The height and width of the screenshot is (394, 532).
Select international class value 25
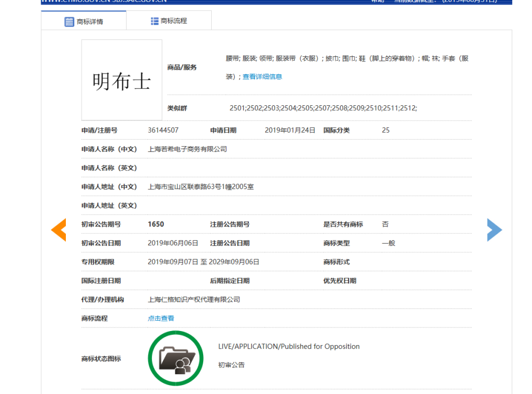[x=386, y=131]
